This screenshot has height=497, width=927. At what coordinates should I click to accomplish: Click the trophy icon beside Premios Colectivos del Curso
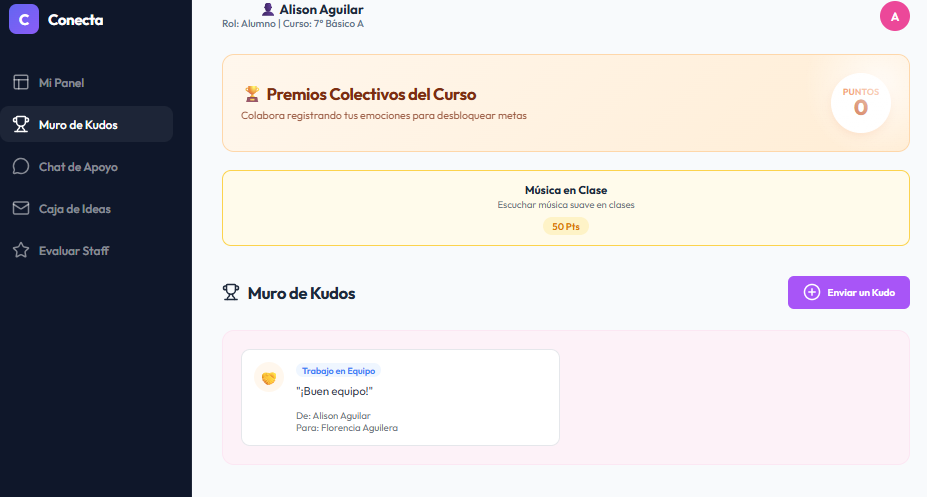(x=252, y=94)
